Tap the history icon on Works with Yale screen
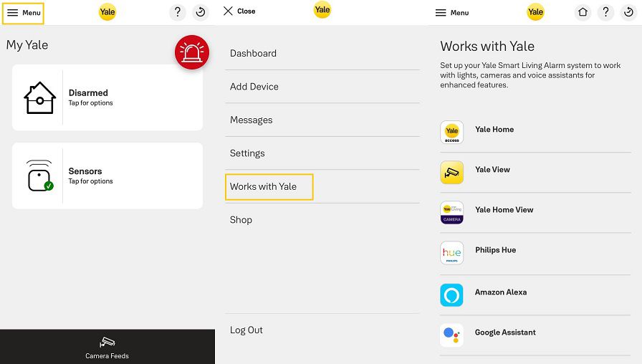The image size is (642, 364). pos(628,12)
